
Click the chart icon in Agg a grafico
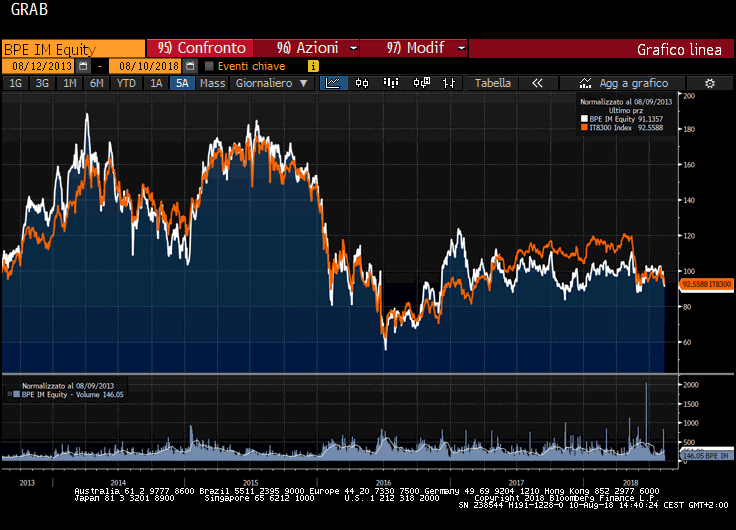point(585,83)
